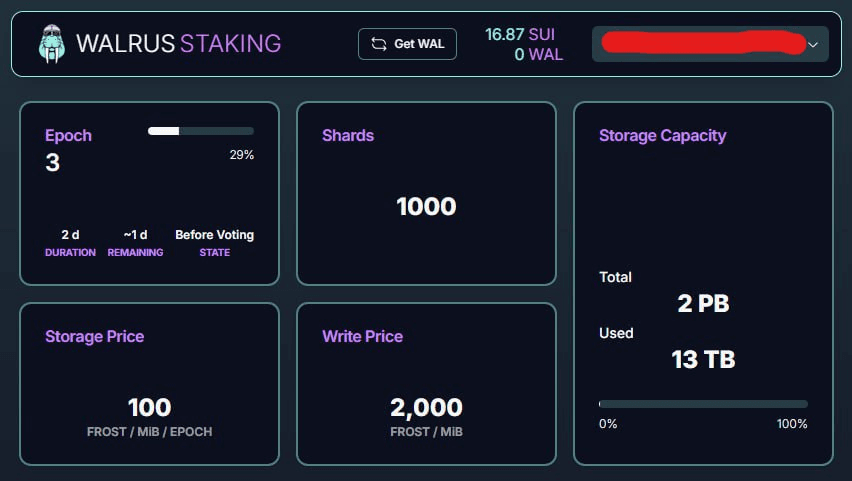Image resolution: width=852 pixels, height=481 pixels.
Task: Click the Get WAL button
Action: 407,44
